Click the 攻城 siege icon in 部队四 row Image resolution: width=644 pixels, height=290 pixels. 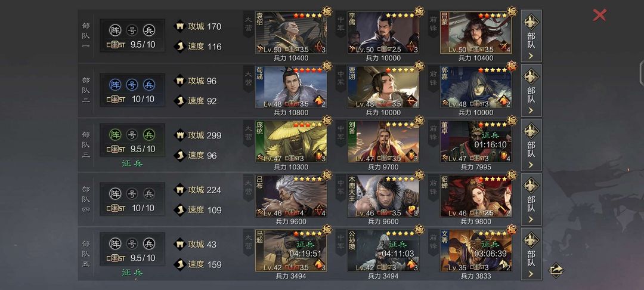(x=179, y=190)
